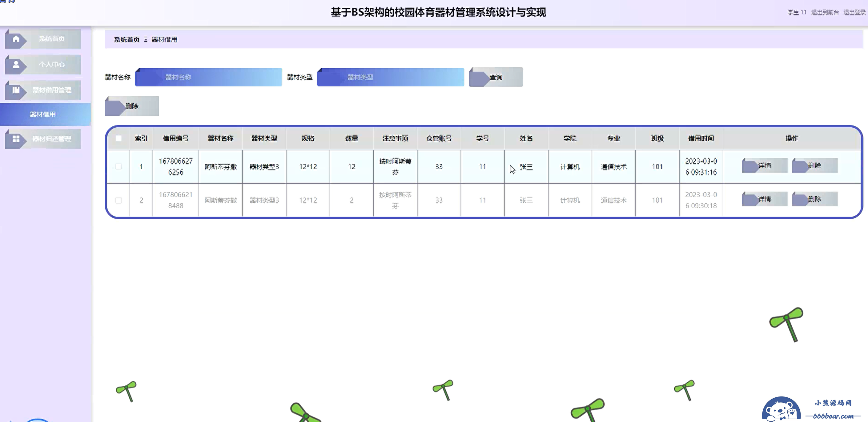Click the 学生 11 user label
Image resolution: width=868 pixels, height=422 pixels.
(797, 13)
